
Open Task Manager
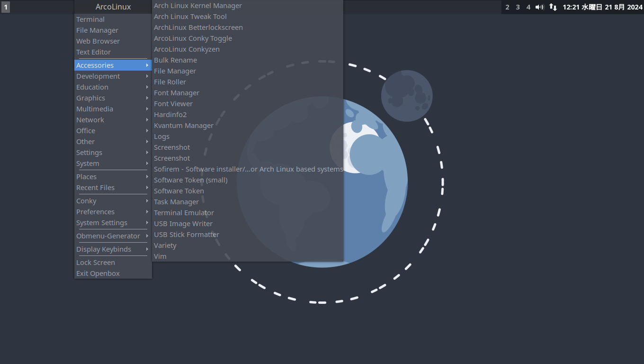(248, 202)
